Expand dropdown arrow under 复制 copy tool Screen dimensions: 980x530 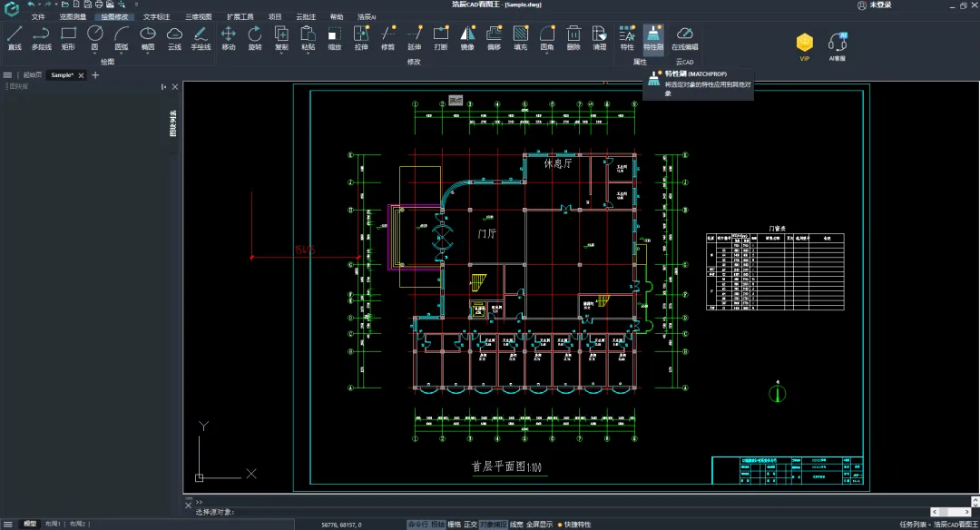[x=281, y=54]
